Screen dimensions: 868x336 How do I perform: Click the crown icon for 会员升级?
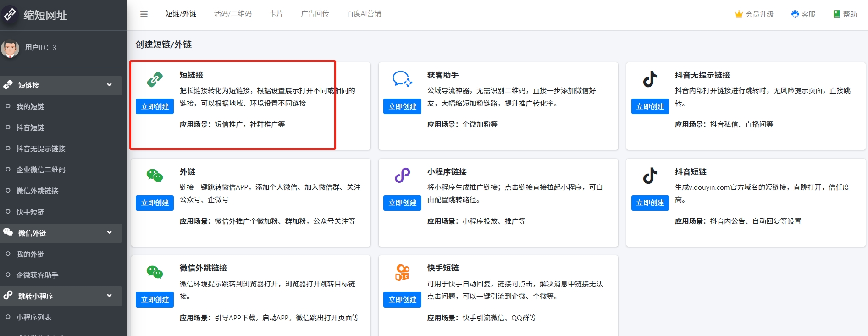point(739,14)
